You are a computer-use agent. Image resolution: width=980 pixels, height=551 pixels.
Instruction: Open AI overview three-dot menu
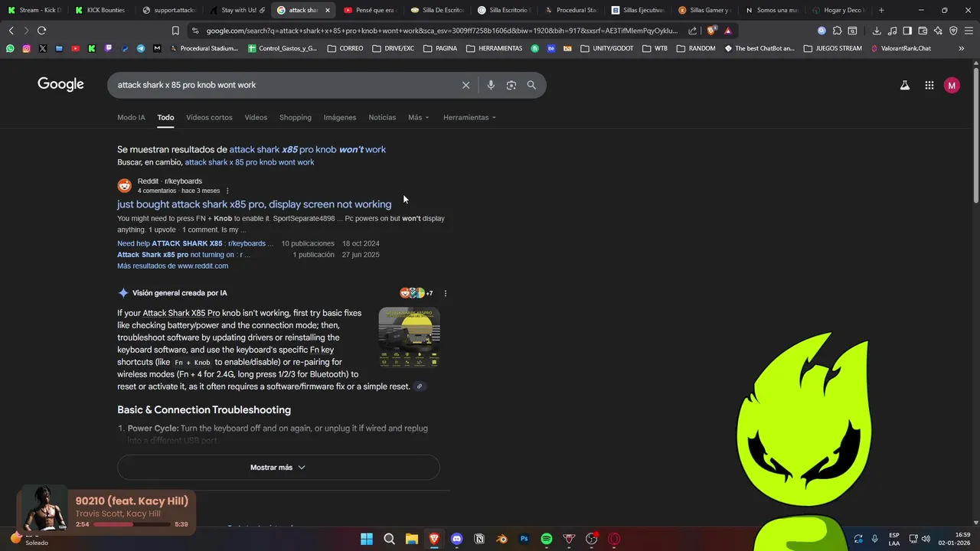(446, 293)
